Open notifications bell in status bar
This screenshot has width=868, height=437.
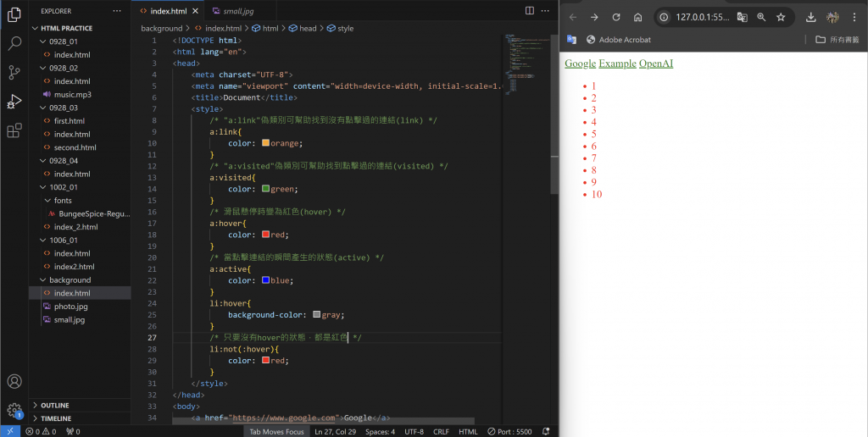546,431
